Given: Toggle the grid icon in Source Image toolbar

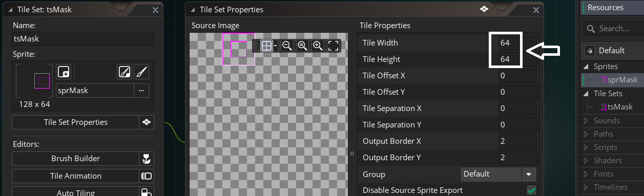Looking at the screenshot, I should coord(266,46).
